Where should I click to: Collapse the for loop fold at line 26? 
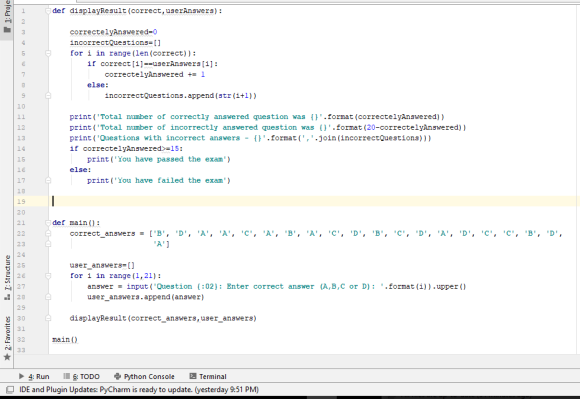[x=48, y=275]
